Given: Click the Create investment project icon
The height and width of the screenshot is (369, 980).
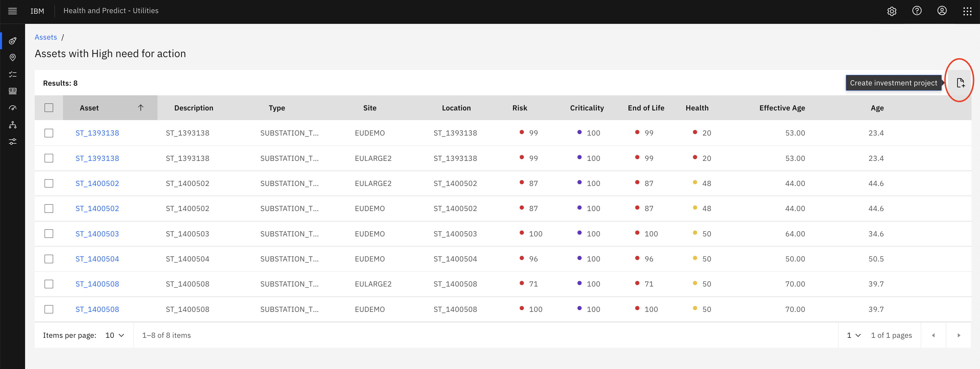Looking at the screenshot, I should (x=960, y=82).
